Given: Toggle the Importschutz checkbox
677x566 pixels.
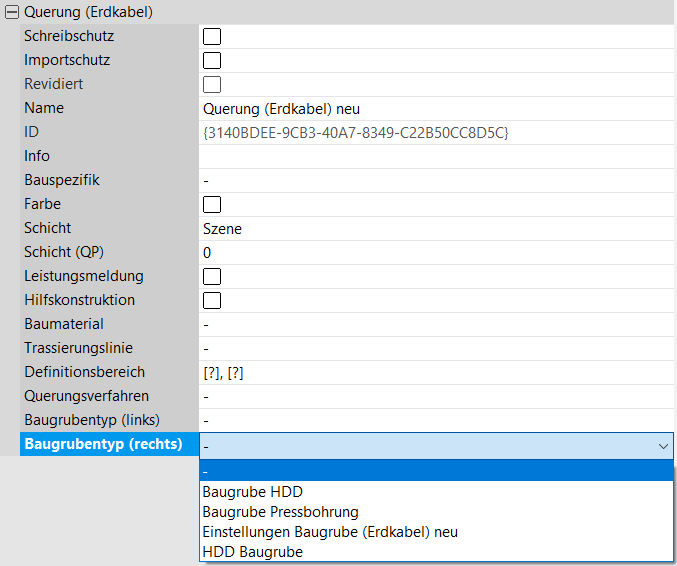Looking at the screenshot, I should pyautogui.click(x=212, y=60).
